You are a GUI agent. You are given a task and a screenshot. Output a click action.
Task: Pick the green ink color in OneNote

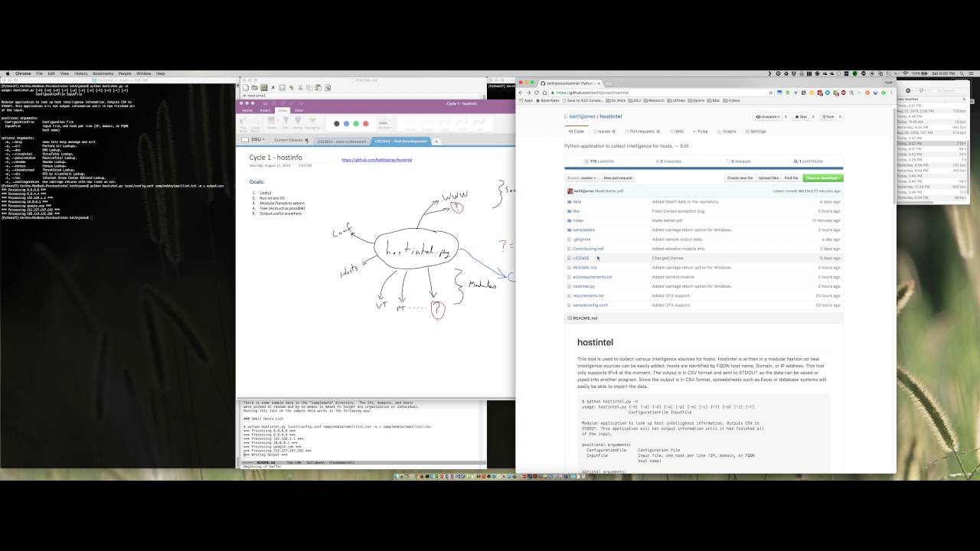point(356,123)
